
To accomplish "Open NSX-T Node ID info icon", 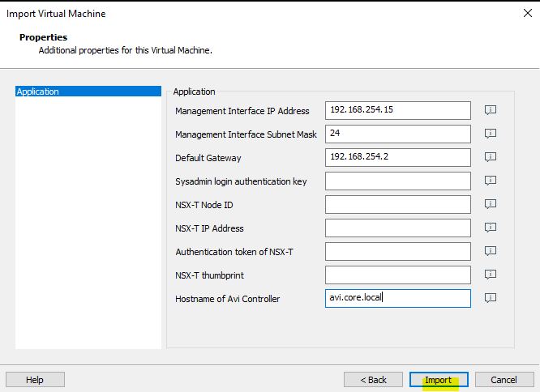I will (491, 204).
